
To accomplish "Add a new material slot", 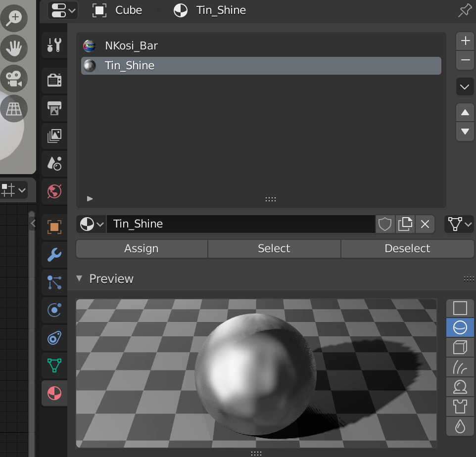I will 465,41.
